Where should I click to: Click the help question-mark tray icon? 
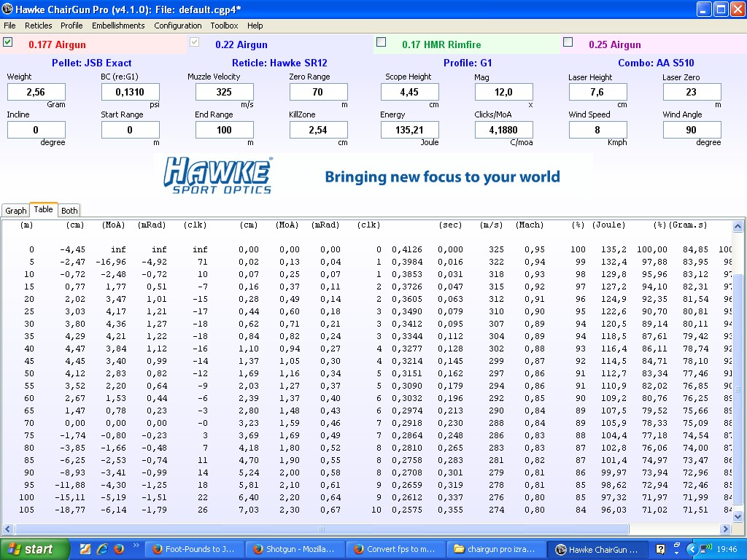click(x=660, y=549)
